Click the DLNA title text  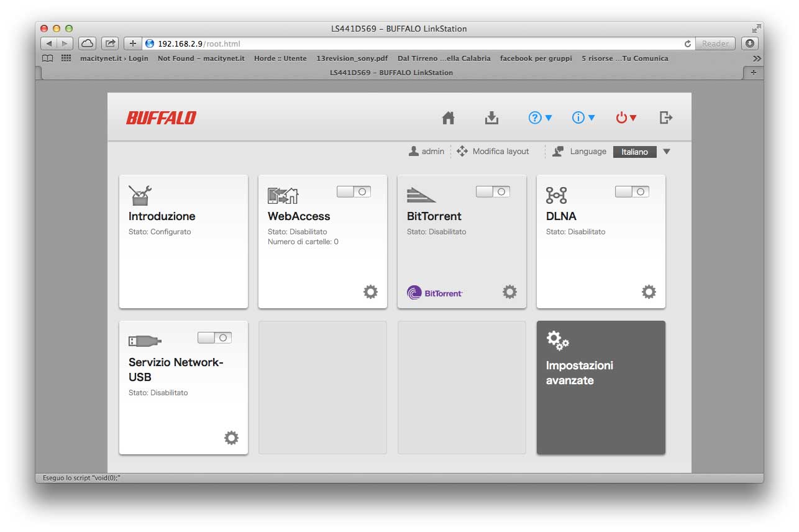[561, 216]
